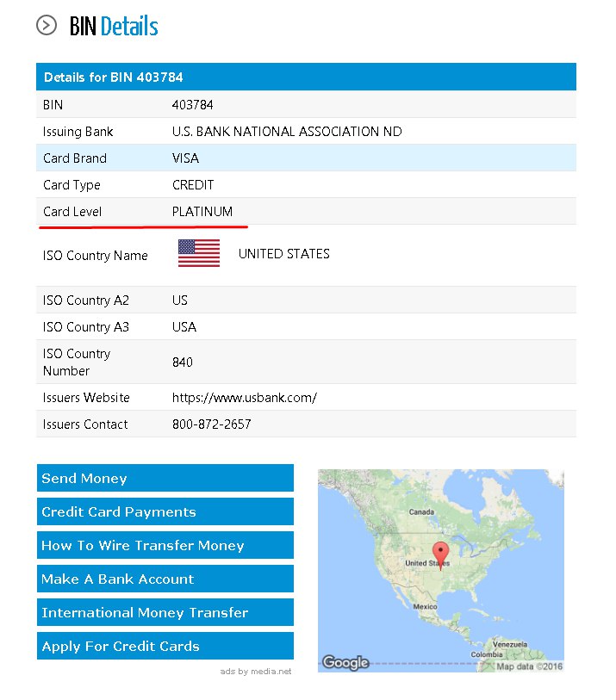
Task: Click the issuer contact phone number
Action: pos(212,424)
